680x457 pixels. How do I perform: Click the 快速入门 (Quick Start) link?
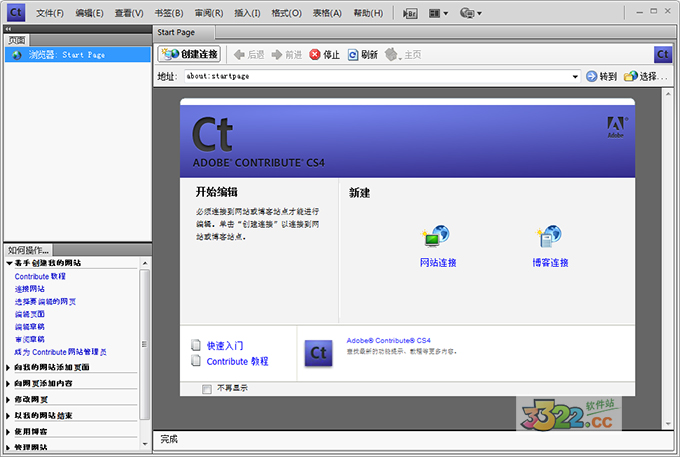(x=225, y=345)
